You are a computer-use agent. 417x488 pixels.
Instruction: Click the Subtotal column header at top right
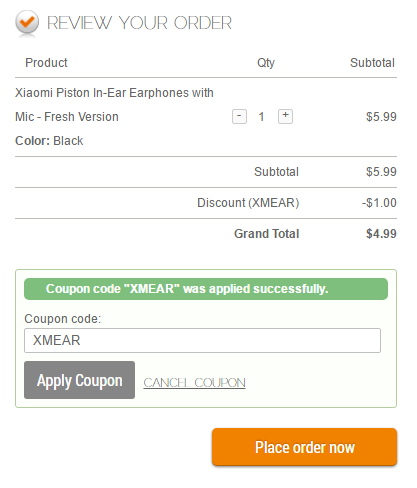pos(372,63)
